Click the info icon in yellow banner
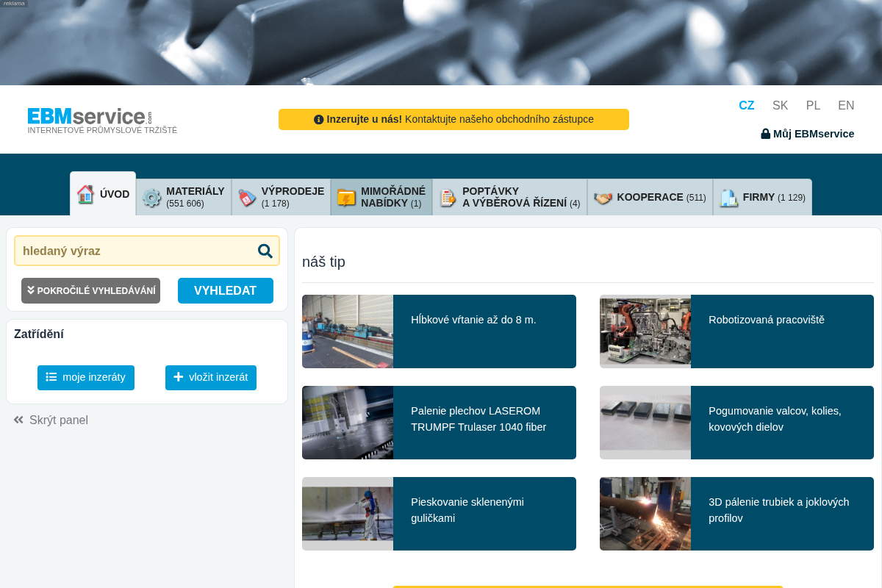 (x=319, y=119)
